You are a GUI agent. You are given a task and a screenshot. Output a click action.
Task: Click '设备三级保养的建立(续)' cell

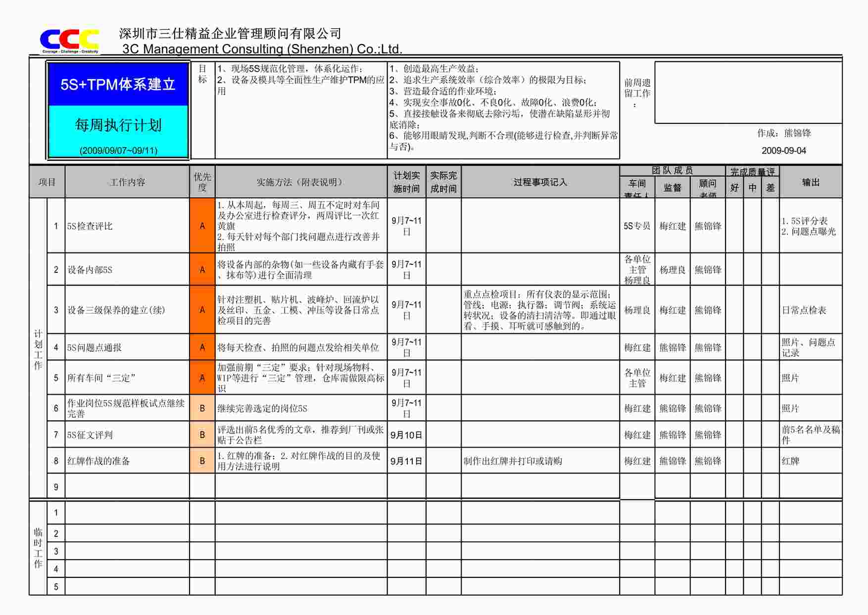(127, 310)
